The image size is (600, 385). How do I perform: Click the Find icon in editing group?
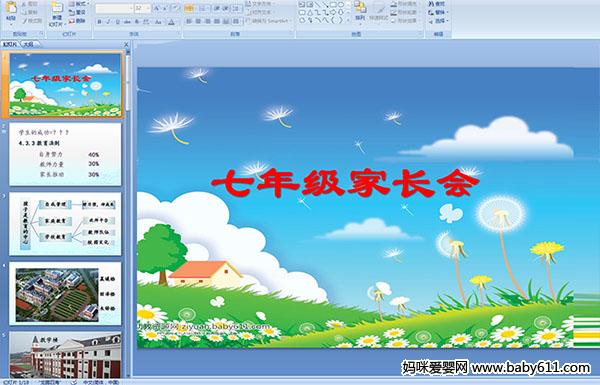(x=436, y=4)
